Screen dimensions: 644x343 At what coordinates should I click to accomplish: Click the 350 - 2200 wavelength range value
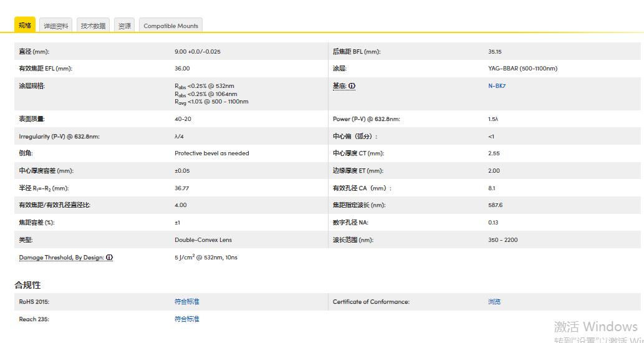coord(503,240)
